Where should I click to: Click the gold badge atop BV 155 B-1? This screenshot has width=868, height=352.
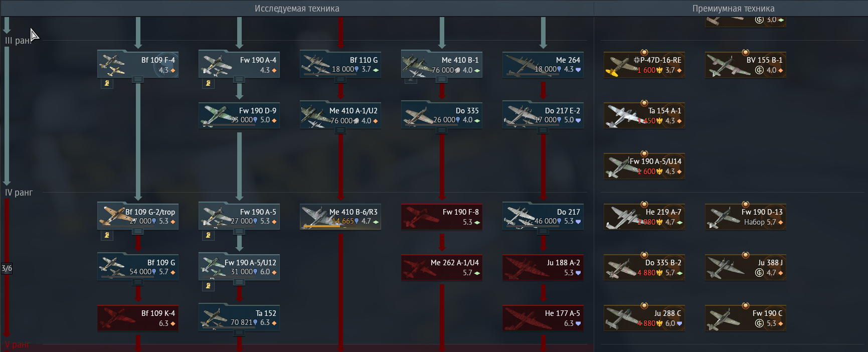pos(746,52)
